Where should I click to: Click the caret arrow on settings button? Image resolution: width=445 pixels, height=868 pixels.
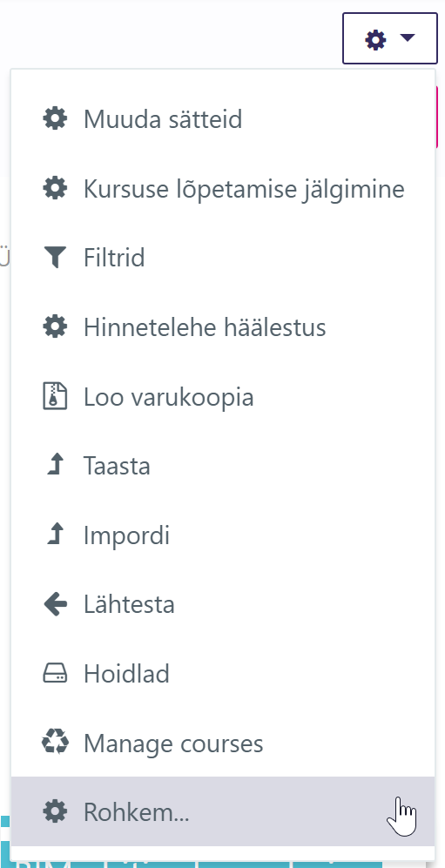click(408, 37)
